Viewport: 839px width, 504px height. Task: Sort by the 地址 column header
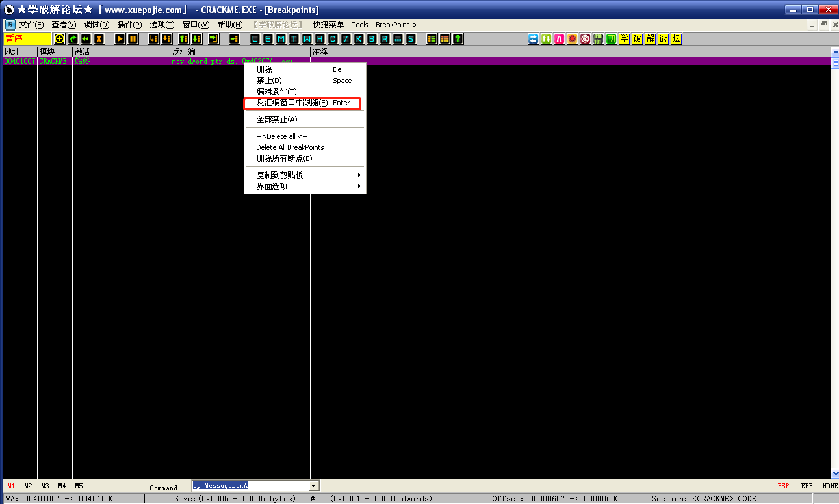[19, 52]
